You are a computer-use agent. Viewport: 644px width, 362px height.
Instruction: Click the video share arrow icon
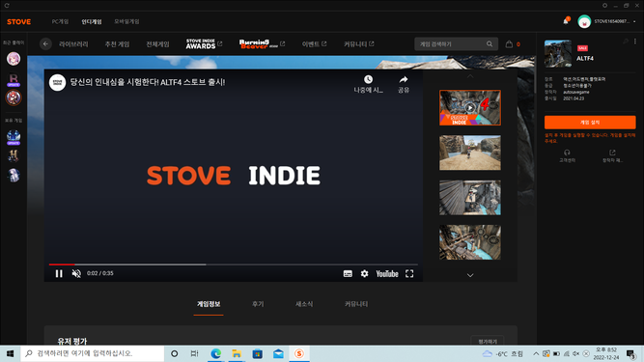tap(404, 79)
